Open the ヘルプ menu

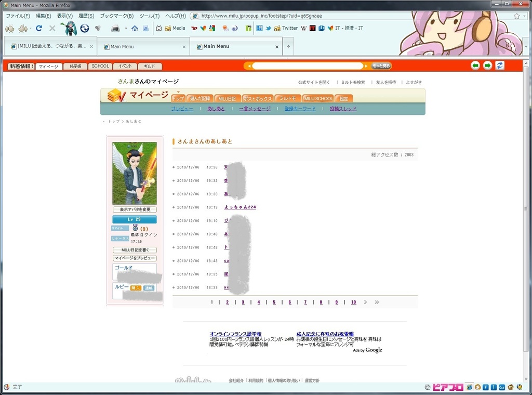coord(176,16)
